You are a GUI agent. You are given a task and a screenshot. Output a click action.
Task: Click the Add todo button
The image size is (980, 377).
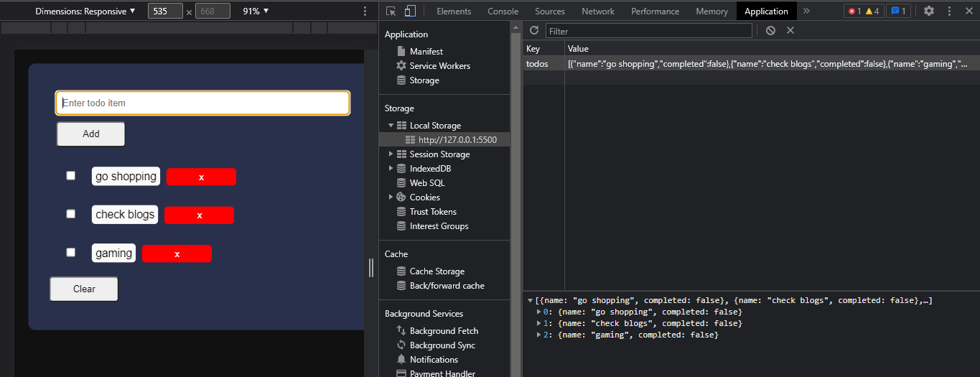click(x=91, y=134)
